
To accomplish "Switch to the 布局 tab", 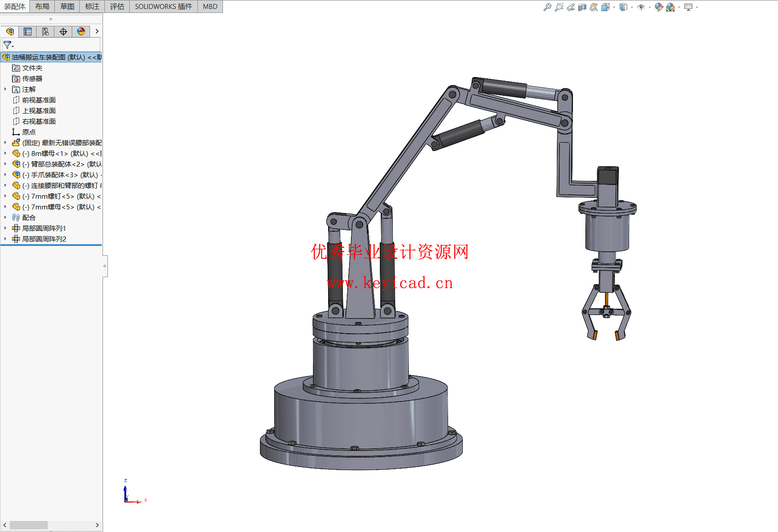I will 42,6.
